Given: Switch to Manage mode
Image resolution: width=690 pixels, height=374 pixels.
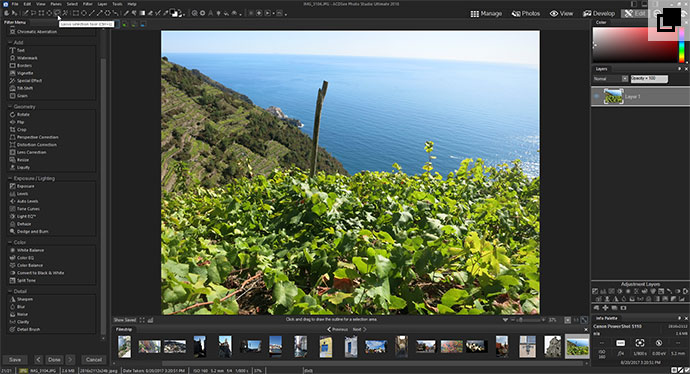Looking at the screenshot, I should (x=486, y=14).
